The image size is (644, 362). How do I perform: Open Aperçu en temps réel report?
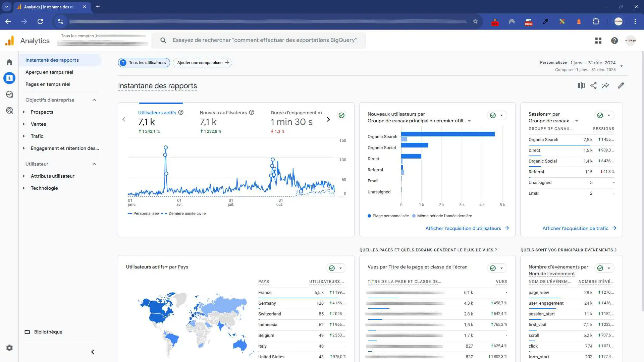(x=49, y=72)
